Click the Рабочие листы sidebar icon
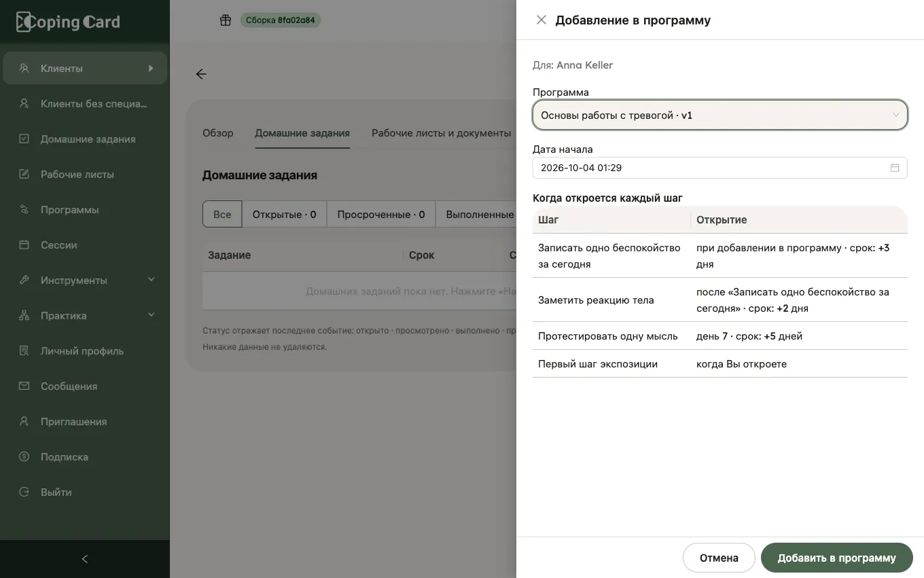The width and height of the screenshot is (924, 578). [24, 175]
